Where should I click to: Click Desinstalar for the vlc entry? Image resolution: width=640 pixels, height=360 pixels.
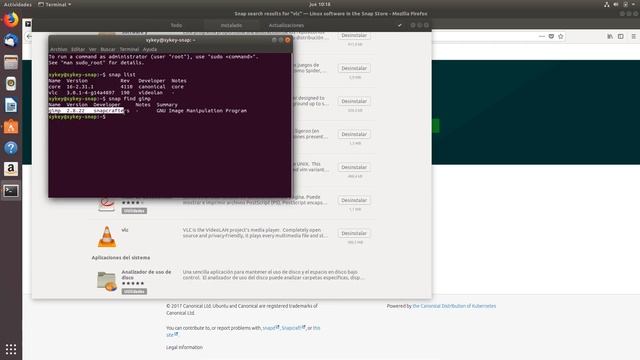click(x=354, y=233)
